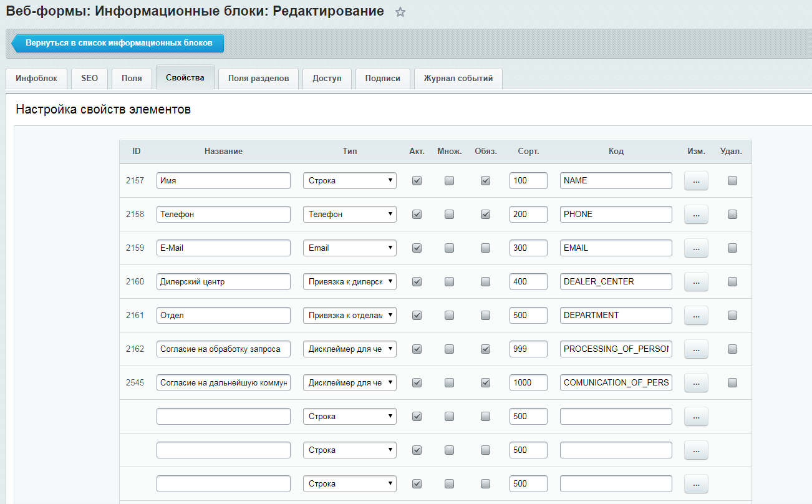Viewport: 812px width, 504px height.
Task: Toggle multiple checkbox for Телефон row
Action: pyautogui.click(x=449, y=214)
